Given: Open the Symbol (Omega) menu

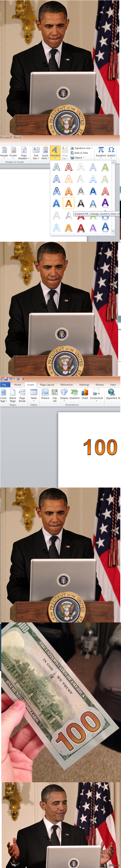Looking at the screenshot, I should [111, 152].
